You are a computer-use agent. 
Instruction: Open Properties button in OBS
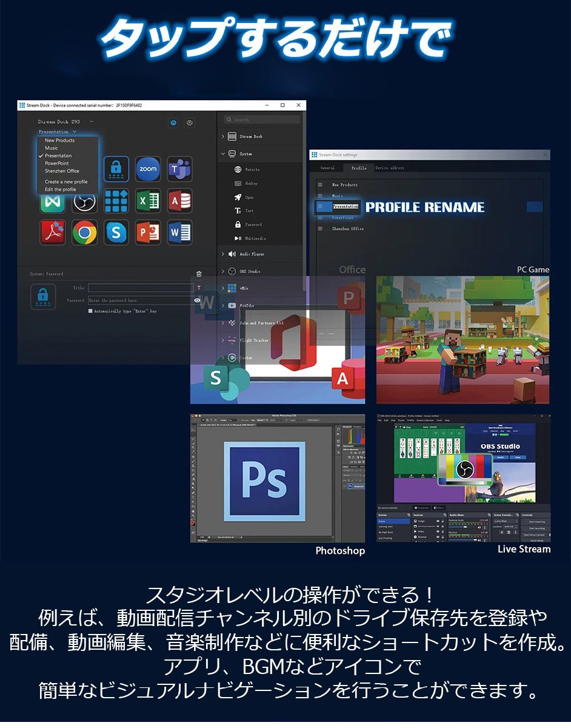point(422,507)
